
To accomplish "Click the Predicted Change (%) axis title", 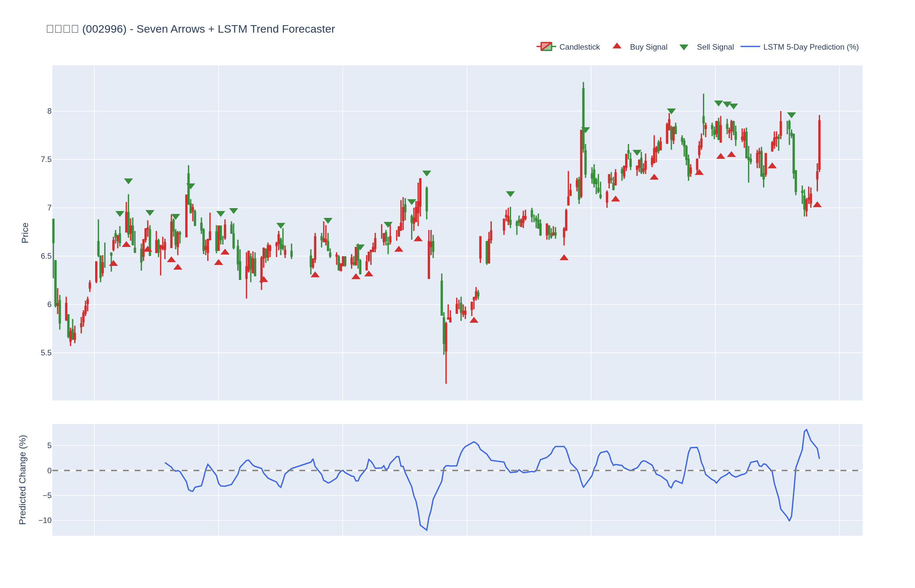I will click(23, 480).
